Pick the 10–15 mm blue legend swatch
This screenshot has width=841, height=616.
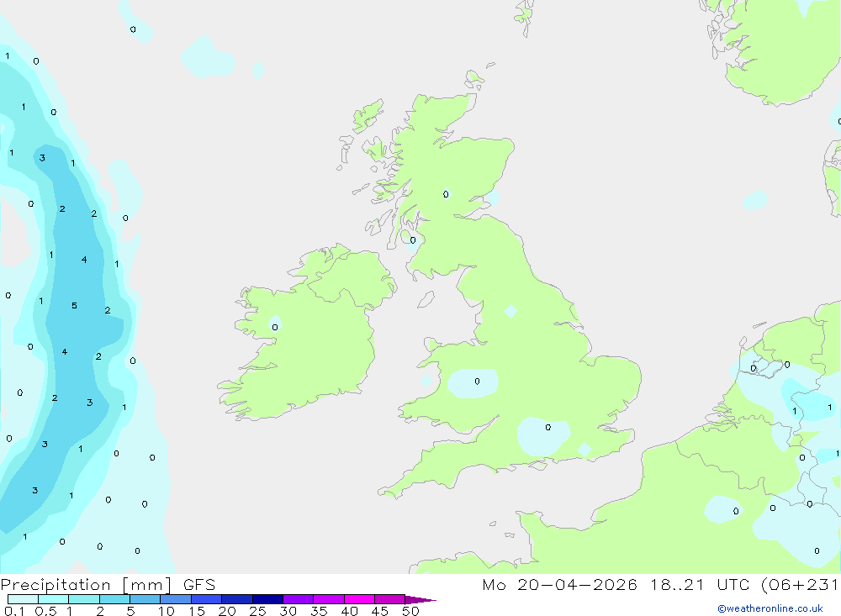[x=176, y=599]
